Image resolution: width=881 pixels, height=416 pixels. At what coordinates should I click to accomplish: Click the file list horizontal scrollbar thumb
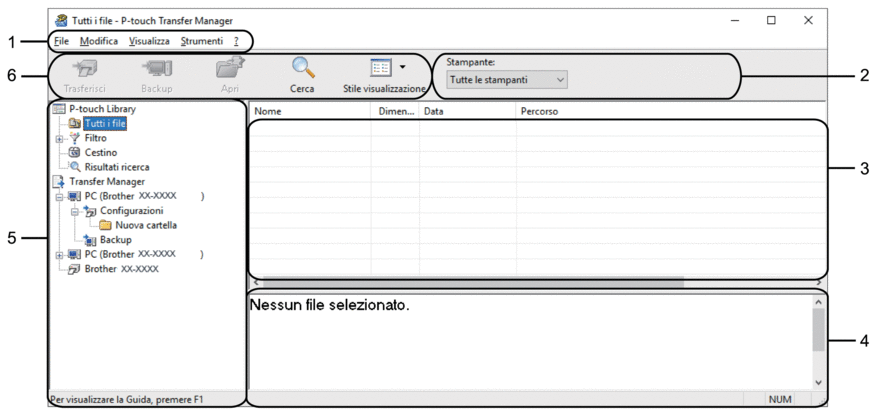473,282
